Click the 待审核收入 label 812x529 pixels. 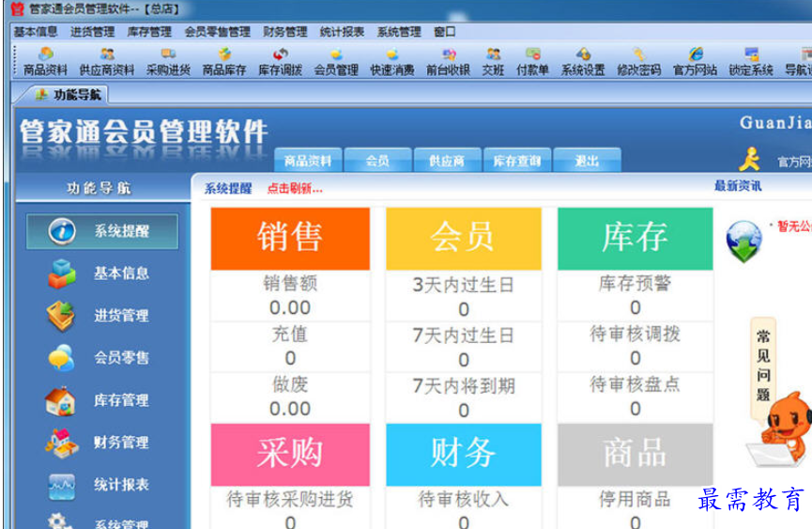tap(464, 500)
